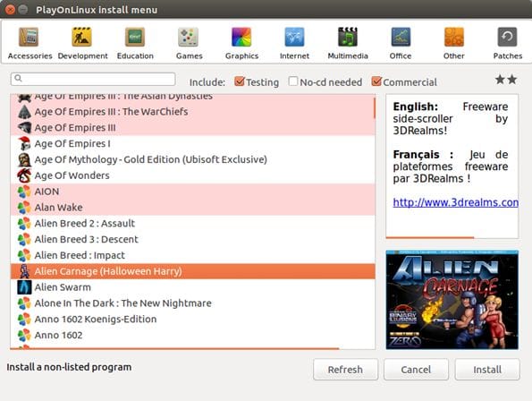Focus the program search field
532x401 pixels.
(93, 79)
